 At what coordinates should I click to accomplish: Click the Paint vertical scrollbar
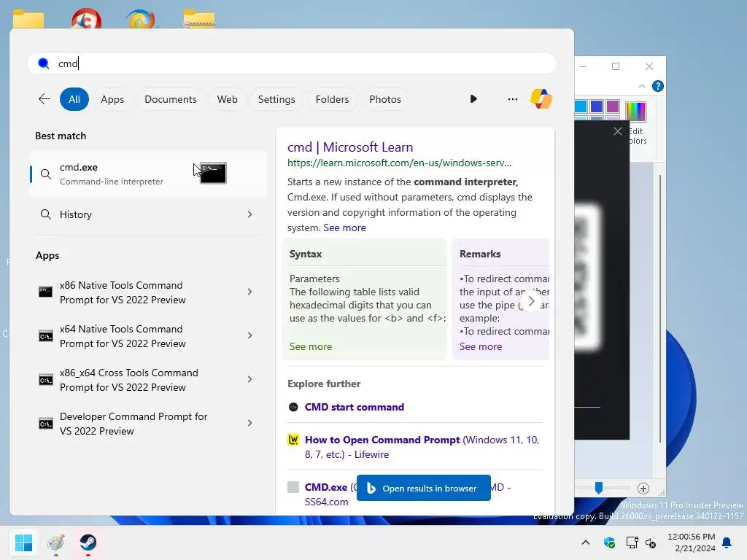point(659,308)
